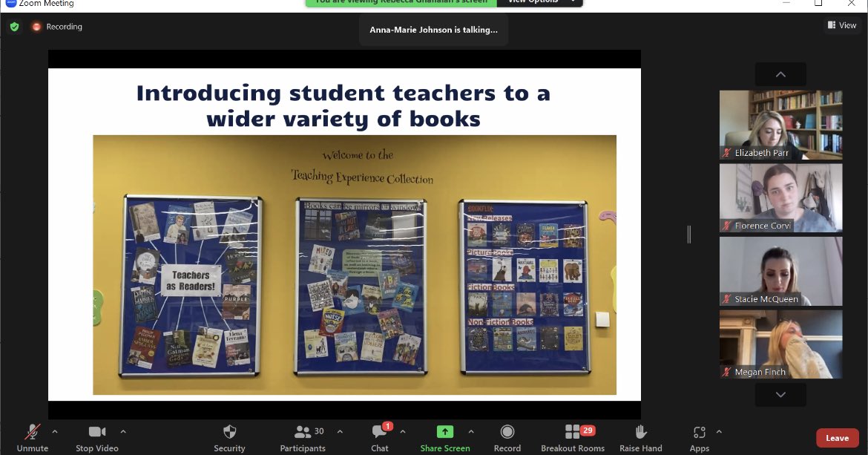This screenshot has height=455, width=868.
Task: Select Florence Corvi's video thumbnail
Action: pyautogui.click(x=781, y=198)
